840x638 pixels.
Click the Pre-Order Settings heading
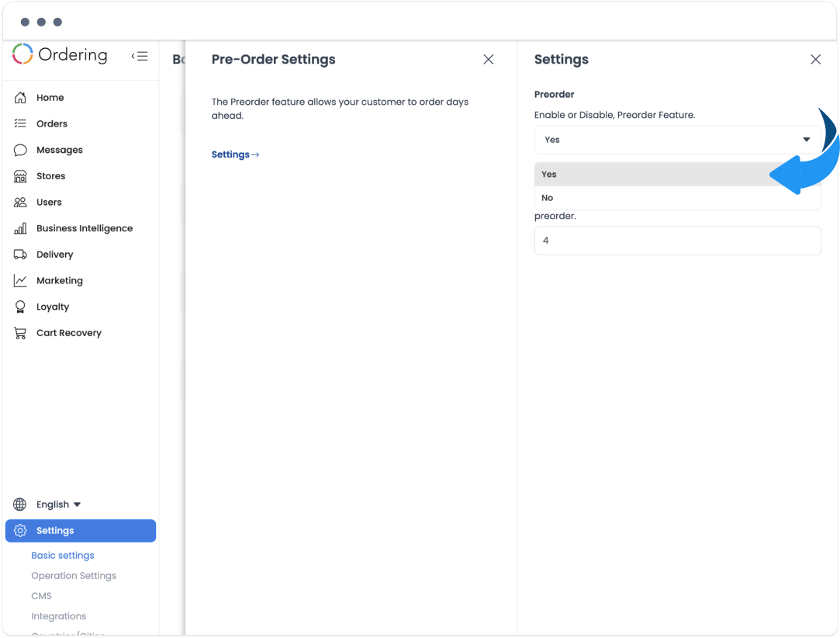pos(273,60)
